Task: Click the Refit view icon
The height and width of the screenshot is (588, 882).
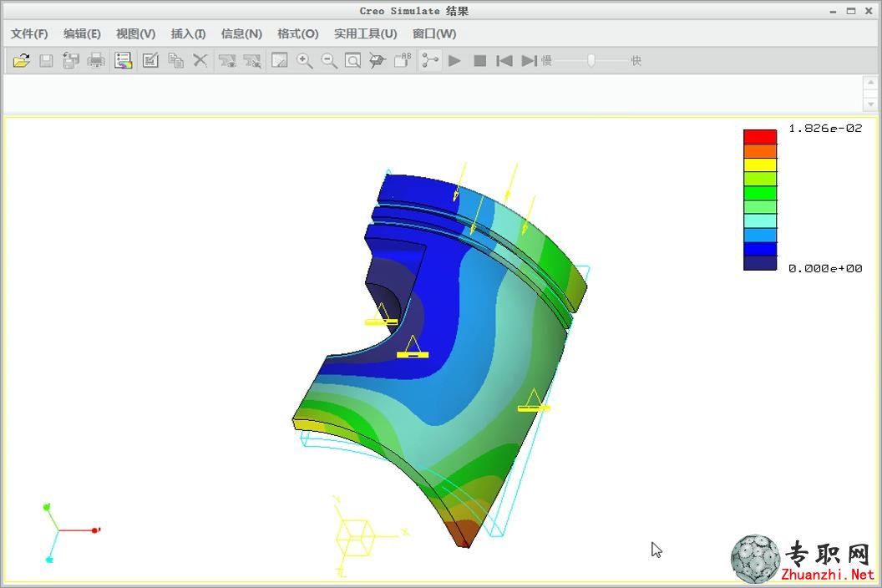Action: (x=352, y=60)
